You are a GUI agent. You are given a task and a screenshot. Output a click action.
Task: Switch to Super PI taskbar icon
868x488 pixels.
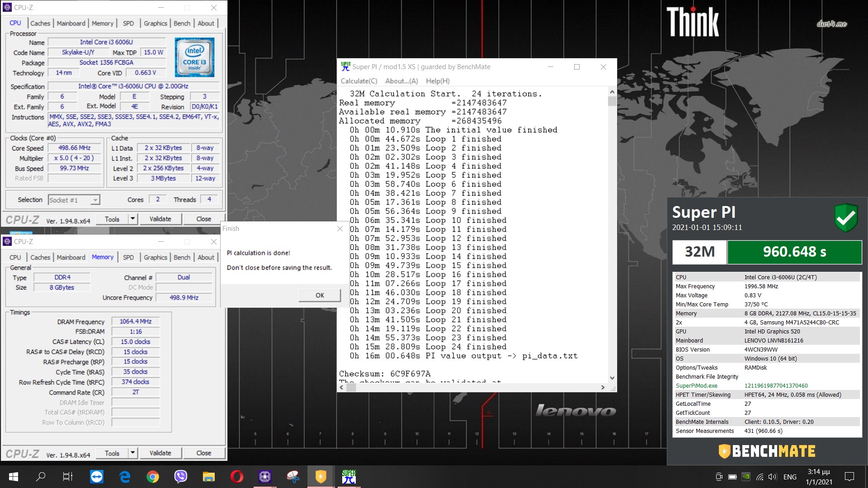tap(349, 477)
